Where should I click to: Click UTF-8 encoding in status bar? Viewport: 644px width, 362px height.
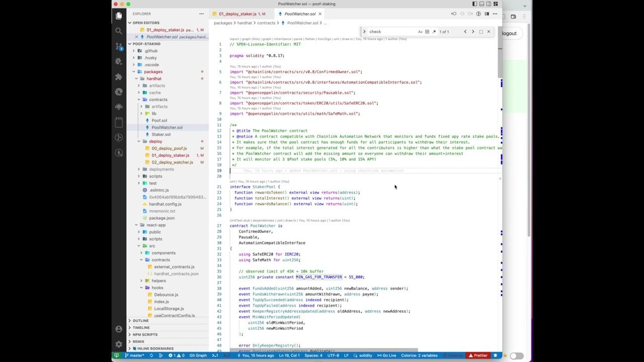pyautogui.click(x=333, y=355)
